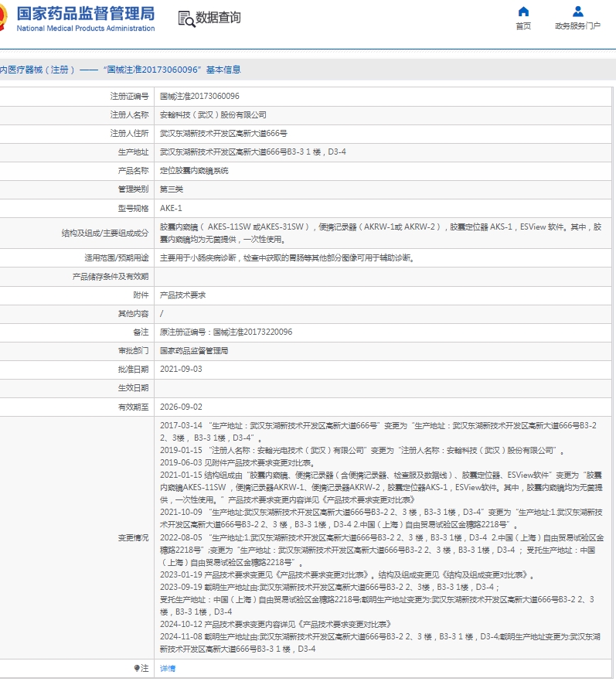Viewport: 616px width, 685px height.
Task: Click the home icon 首页
Action: pyautogui.click(x=523, y=12)
